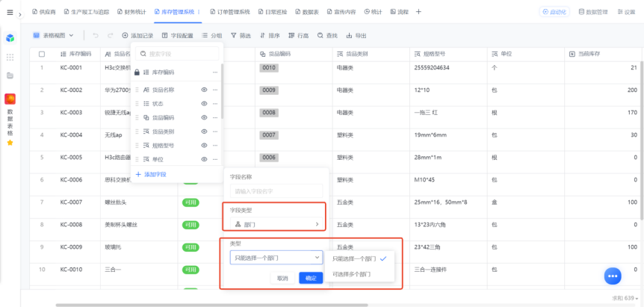
Task: Toggle visibility eye for 规格型号 field
Action: [204, 146]
